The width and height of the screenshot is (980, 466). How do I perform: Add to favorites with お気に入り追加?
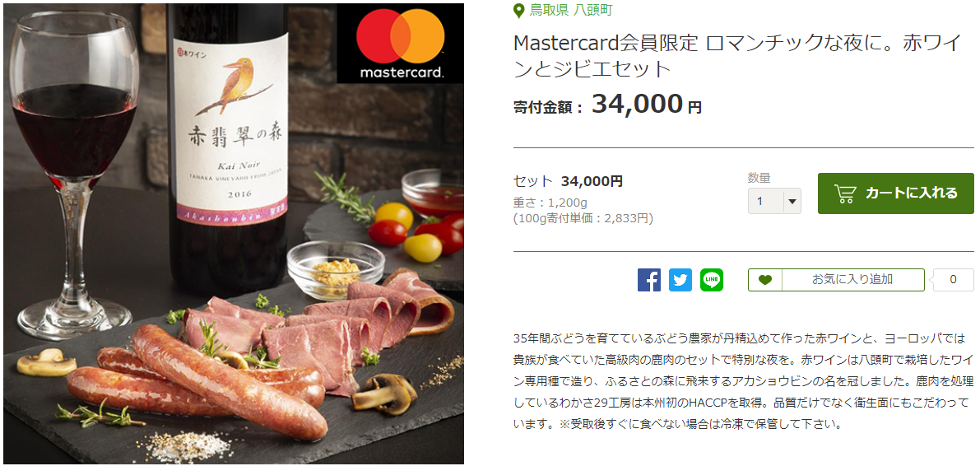836,280
